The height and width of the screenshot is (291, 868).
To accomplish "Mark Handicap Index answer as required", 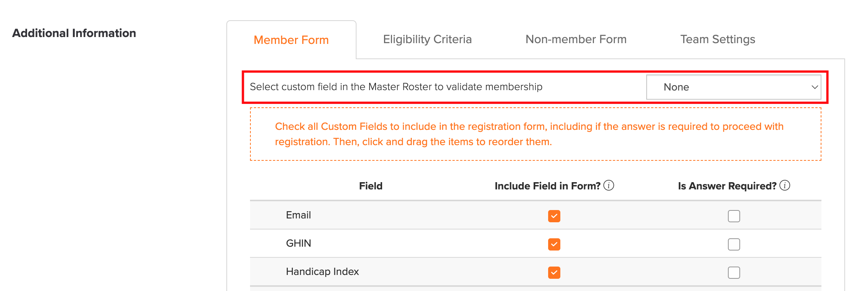I will click(x=734, y=273).
